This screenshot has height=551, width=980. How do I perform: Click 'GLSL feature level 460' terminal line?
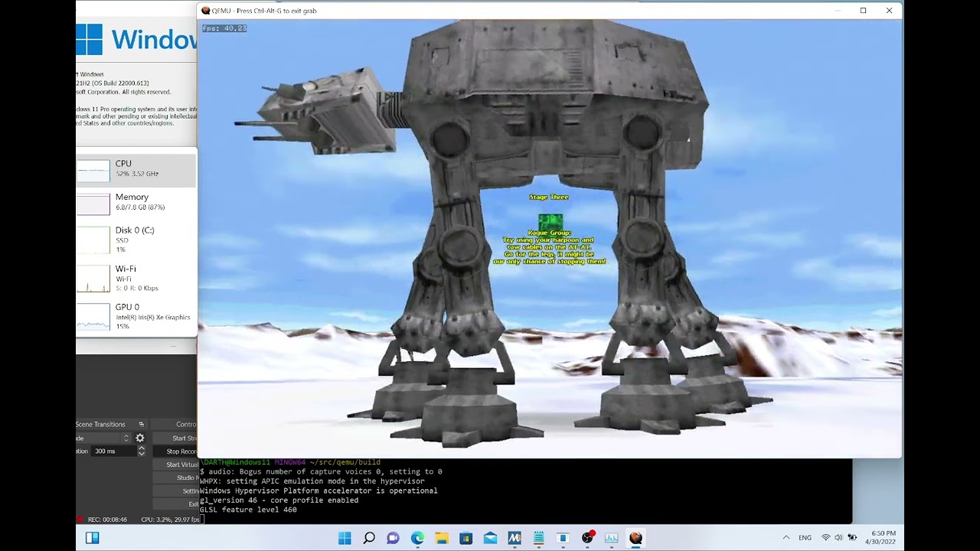(x=248, y=510)
